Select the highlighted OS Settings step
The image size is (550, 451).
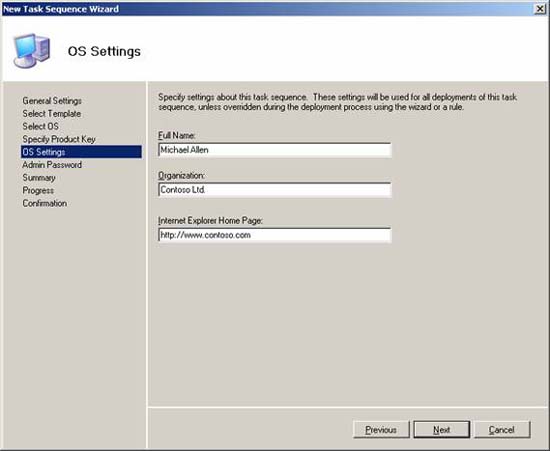(x=81, y=152)
